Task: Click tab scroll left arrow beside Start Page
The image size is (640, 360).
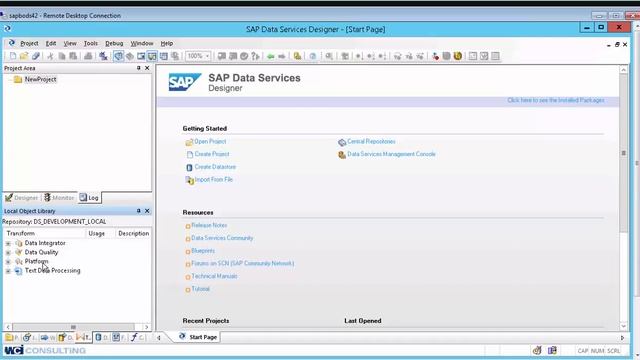Action: click(x=158, y=338)
